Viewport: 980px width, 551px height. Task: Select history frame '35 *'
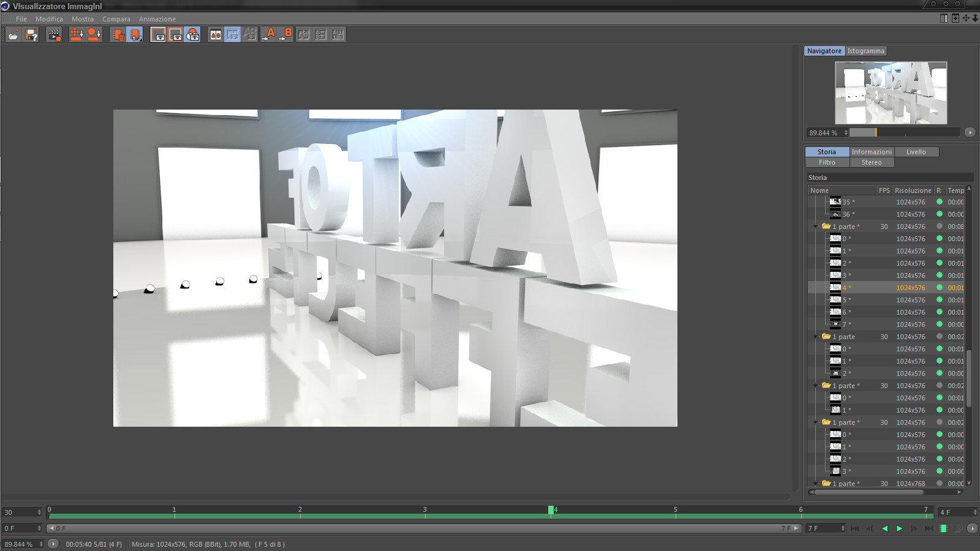(886, 202)
